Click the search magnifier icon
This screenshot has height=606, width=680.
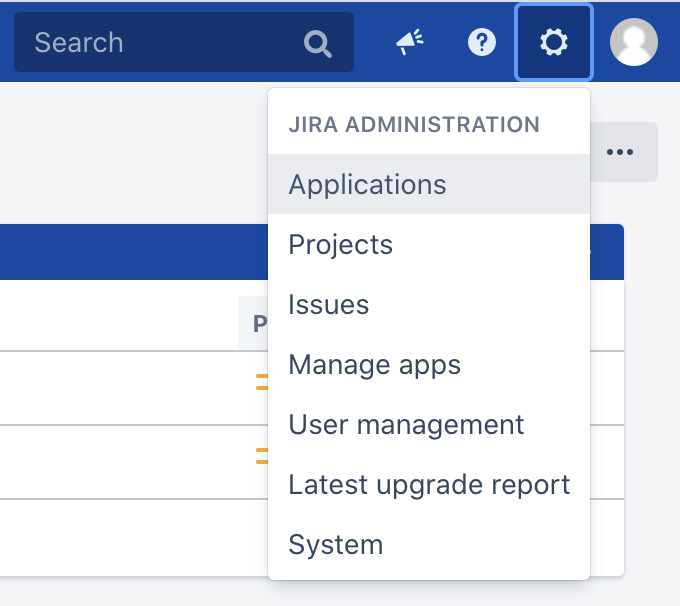click(318, 43)
